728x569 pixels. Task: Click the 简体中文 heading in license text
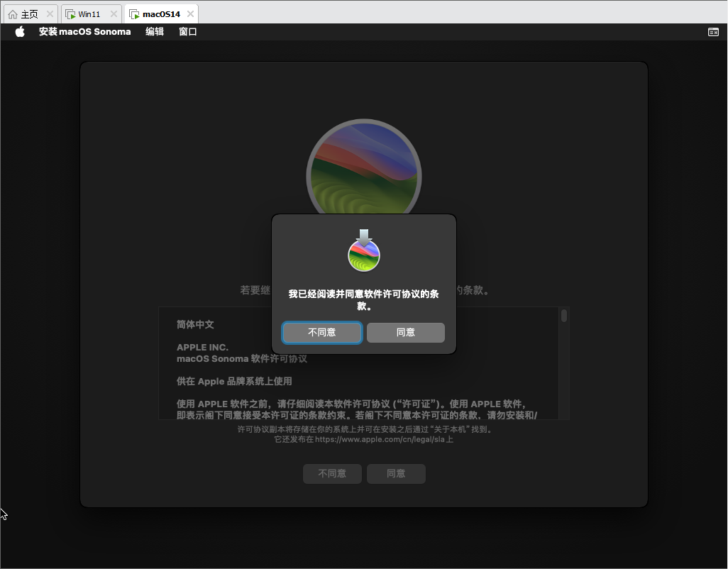pyautogui.click(x=195, y=324)
